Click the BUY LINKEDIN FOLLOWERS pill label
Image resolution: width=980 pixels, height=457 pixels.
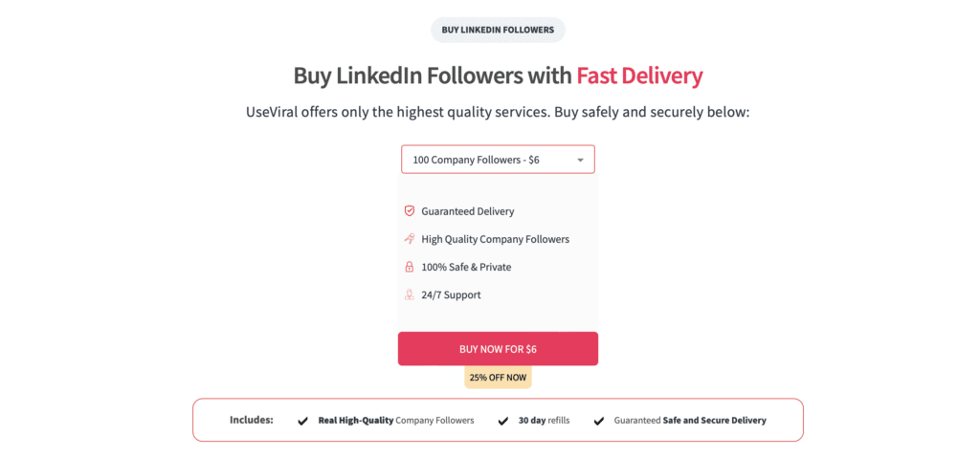[x=498, y=30]
